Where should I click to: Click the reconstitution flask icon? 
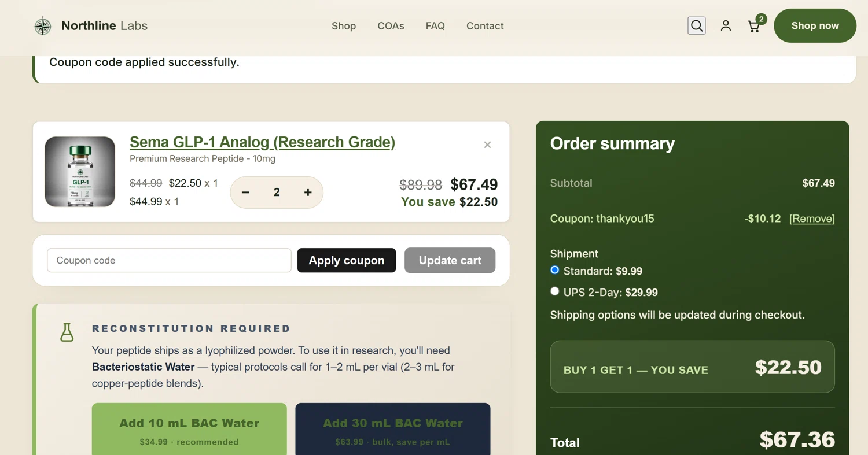pos(67,332)
